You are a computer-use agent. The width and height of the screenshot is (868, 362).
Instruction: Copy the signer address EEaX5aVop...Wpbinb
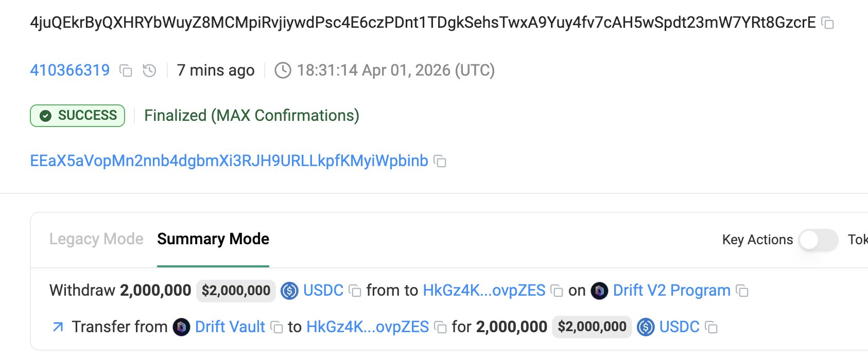440,161
